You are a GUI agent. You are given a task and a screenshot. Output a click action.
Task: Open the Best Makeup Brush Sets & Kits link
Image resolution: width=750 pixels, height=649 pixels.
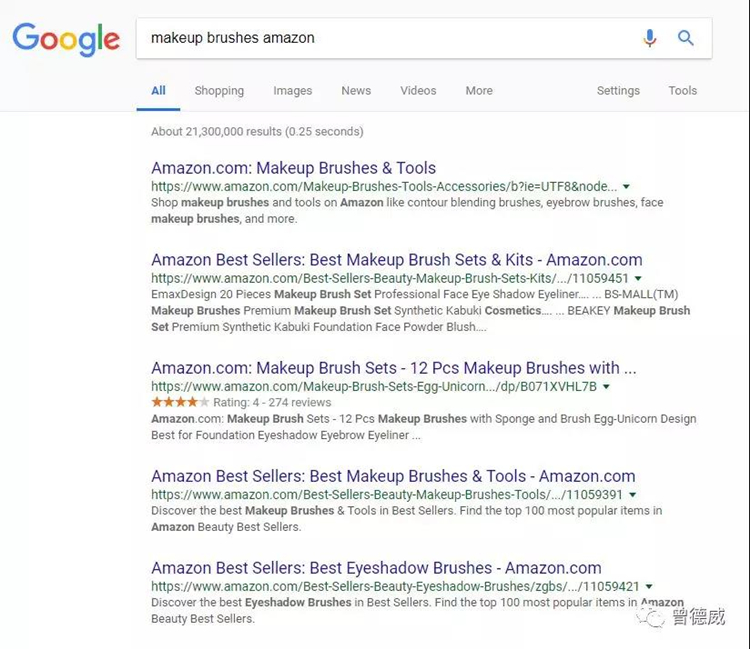coord(396,260)
